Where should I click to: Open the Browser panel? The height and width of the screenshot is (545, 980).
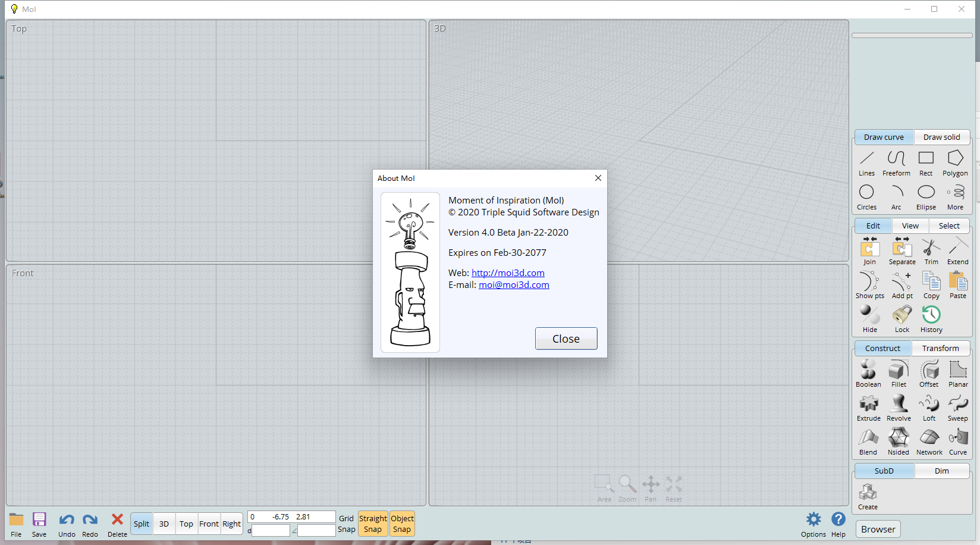878,529
